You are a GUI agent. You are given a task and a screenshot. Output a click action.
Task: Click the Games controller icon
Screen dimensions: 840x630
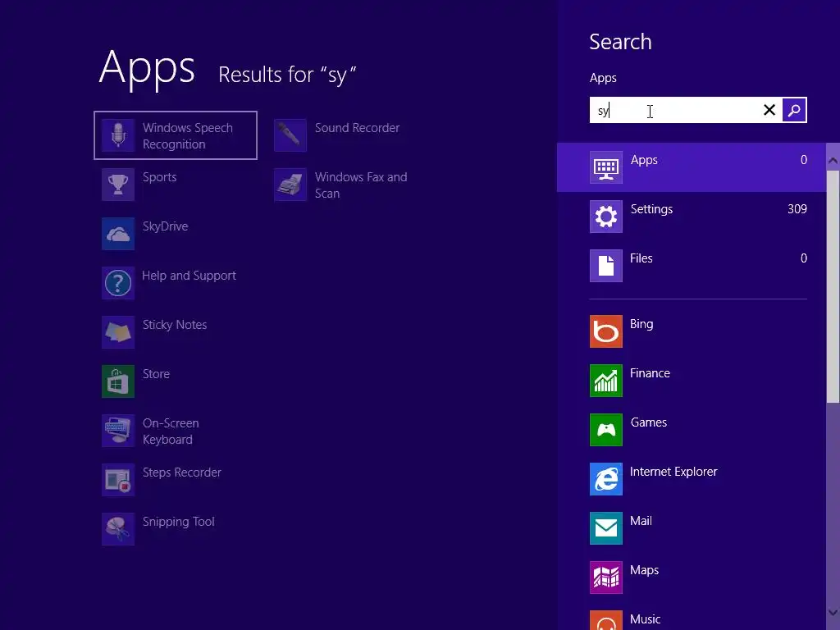606,430
